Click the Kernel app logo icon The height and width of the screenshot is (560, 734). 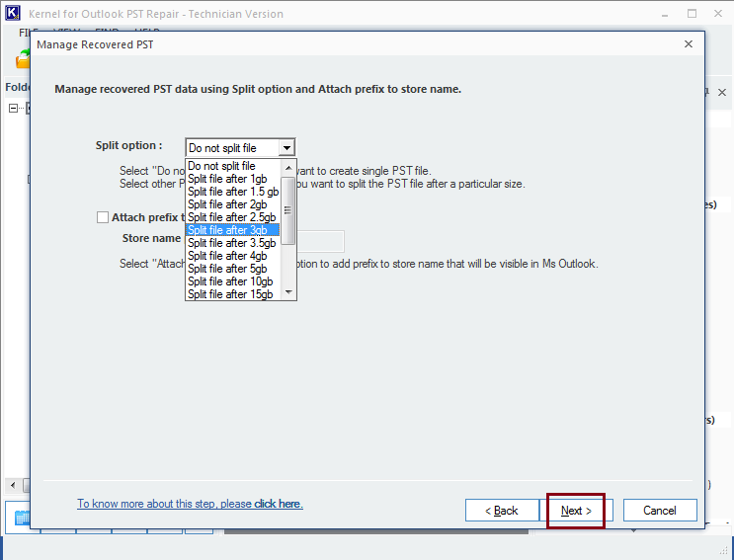[13, 13]
